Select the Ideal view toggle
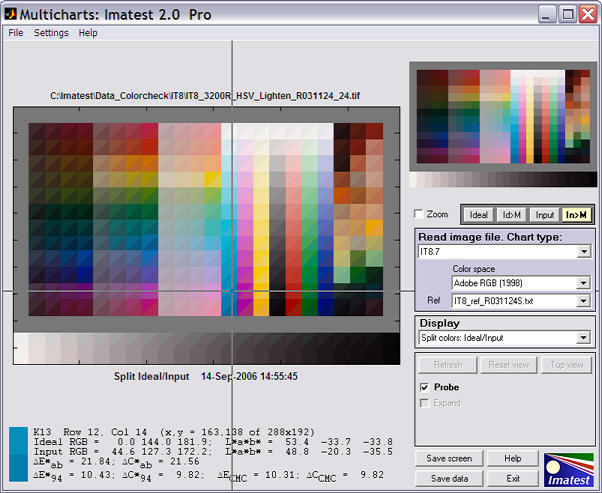This screenshot has height=493, width=602. (478, 215)
